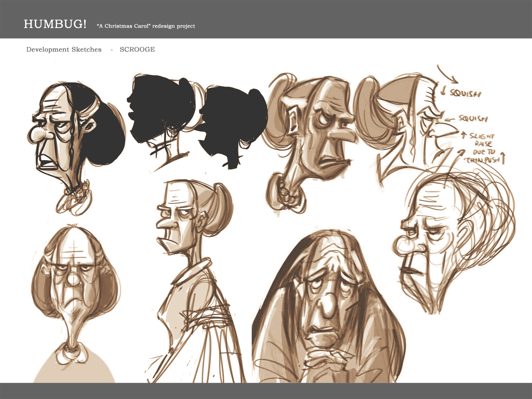The height and width of the screenshot is (399, 532).
Task: Click the top SQUISH note beside the down arrow
Action: click(x=465, y=93)
